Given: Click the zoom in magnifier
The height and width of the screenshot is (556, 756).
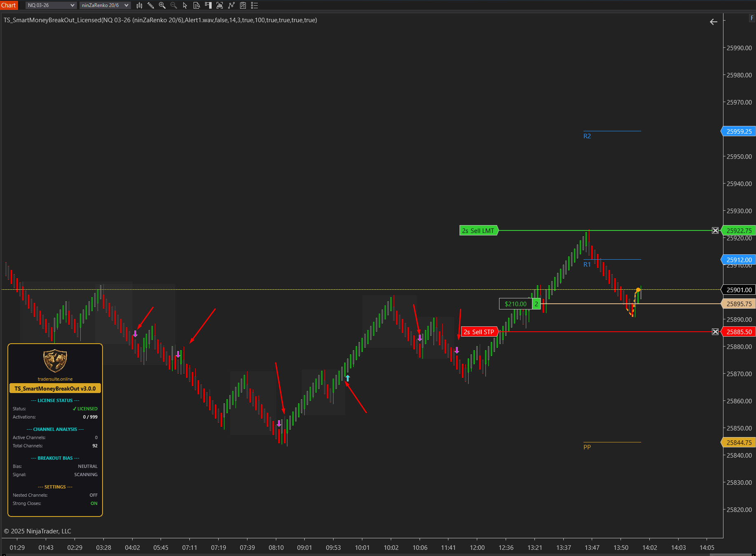Looking at the screenshot, I should coord(162,5).
